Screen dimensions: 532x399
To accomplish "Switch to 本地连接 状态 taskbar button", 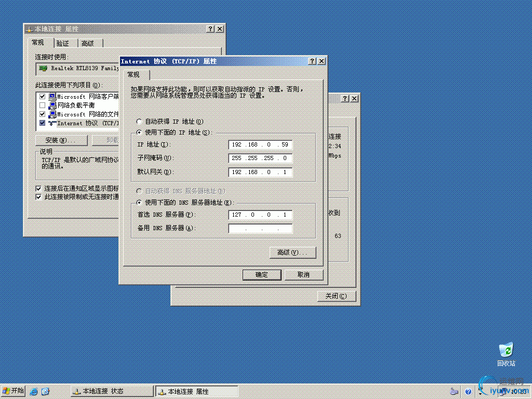I will [112, 391].
